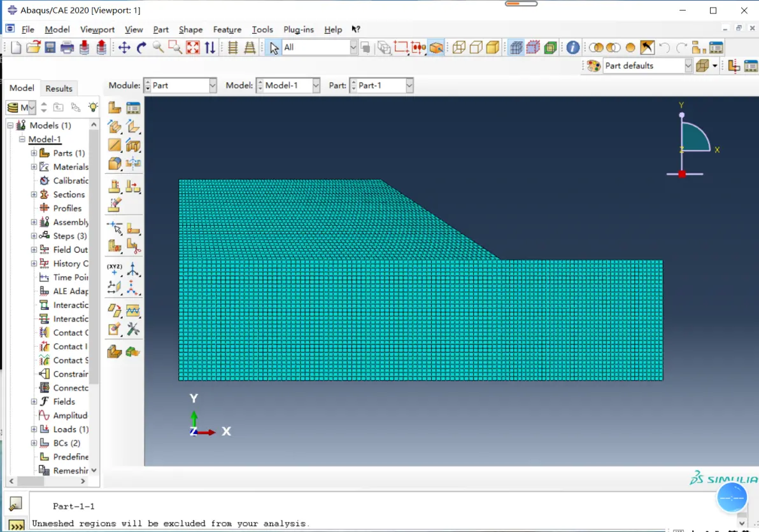This screenshot has height=532, width=759.
Task: Select the Profiles tree item
Action: tap(67, 209)
